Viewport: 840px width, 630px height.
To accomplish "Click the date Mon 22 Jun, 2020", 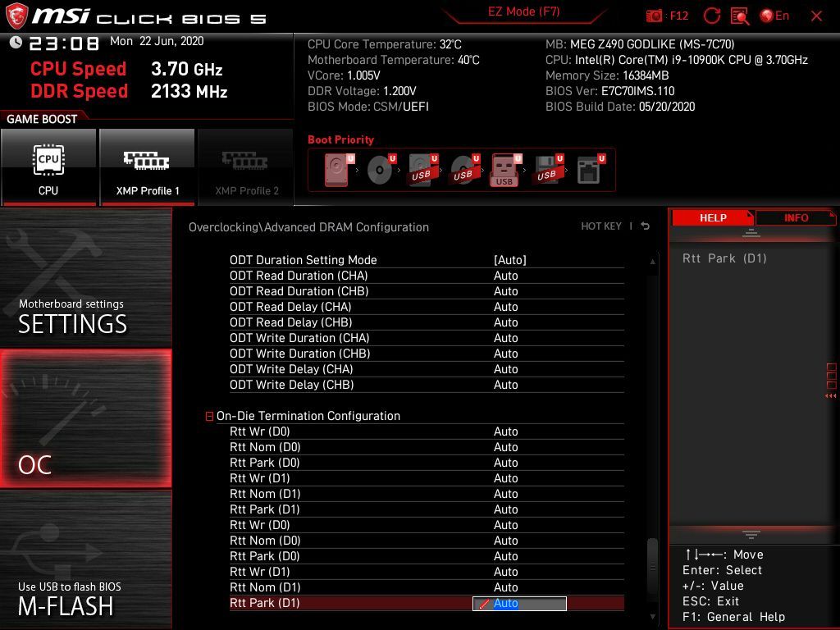I will (x=157, y=41).
